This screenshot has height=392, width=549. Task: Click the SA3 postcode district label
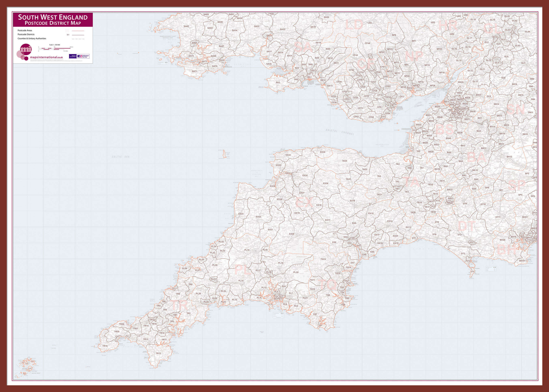coord(278,82)
